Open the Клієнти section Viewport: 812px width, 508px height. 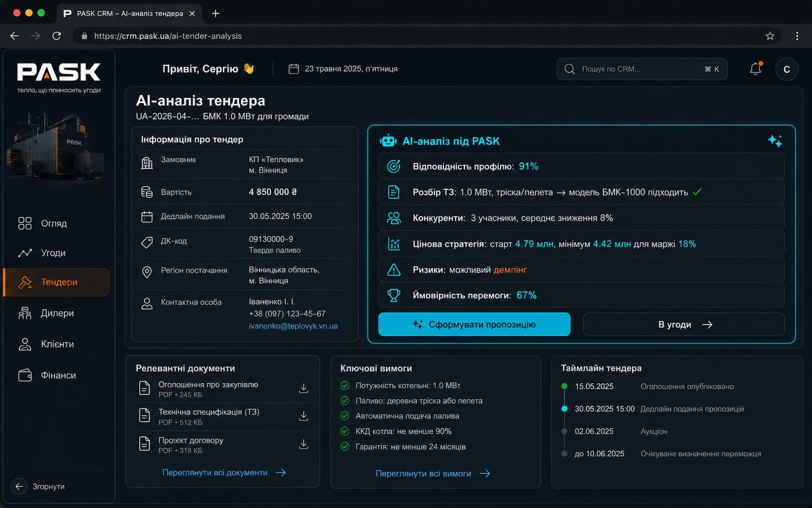(x=56, y=344)
